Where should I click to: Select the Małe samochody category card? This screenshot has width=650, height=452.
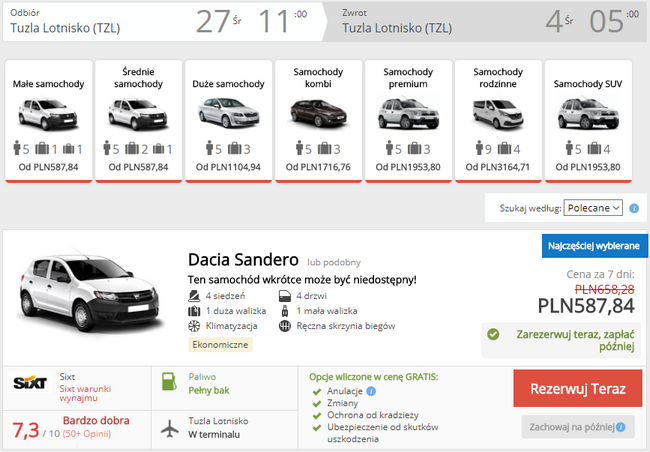click(x=50, y=120)
